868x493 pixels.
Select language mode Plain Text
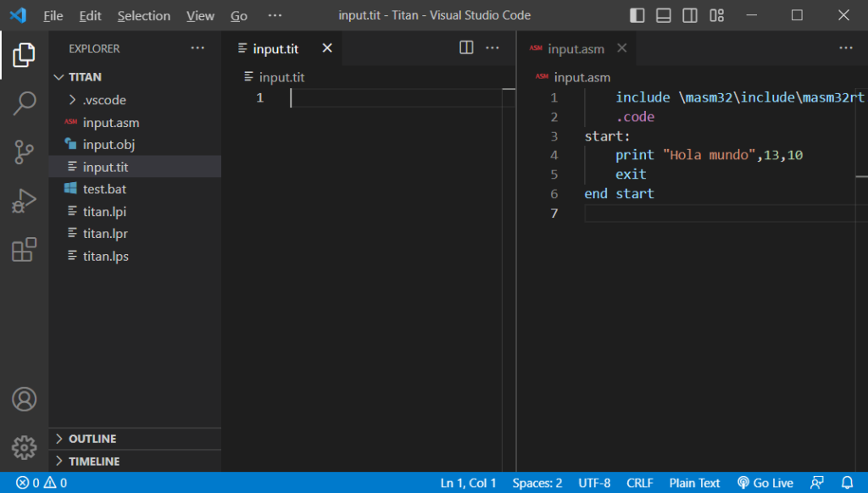pos(694,483)
